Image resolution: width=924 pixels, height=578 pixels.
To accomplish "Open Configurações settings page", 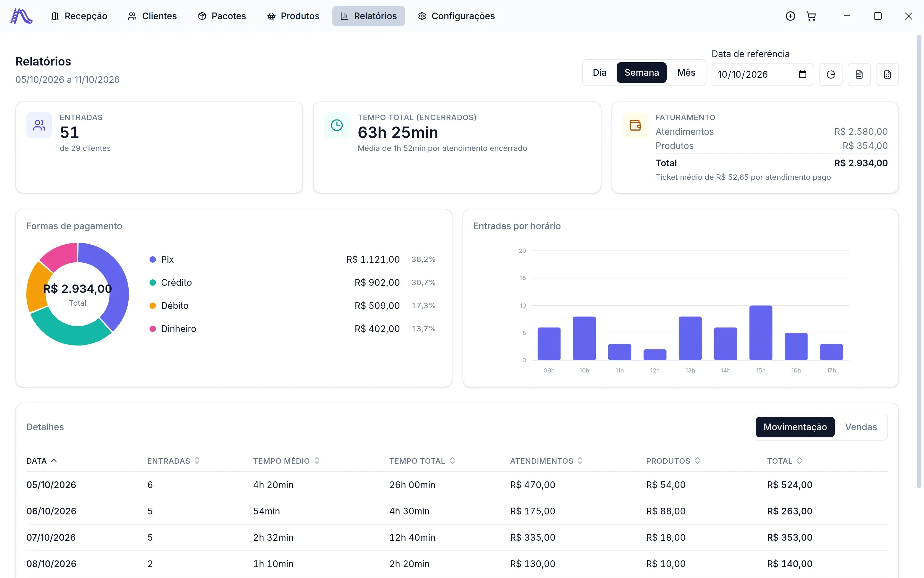I will point(456,16).
